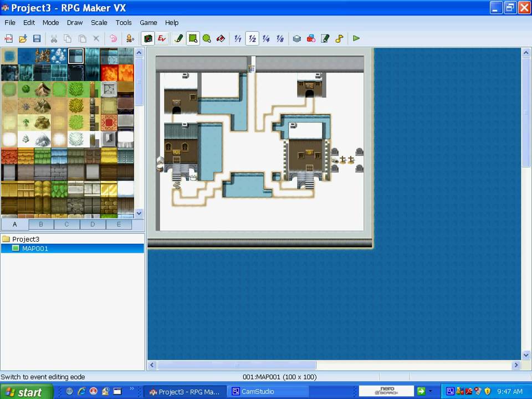
Task: Open the Tools menu
Action: [124, 23]
